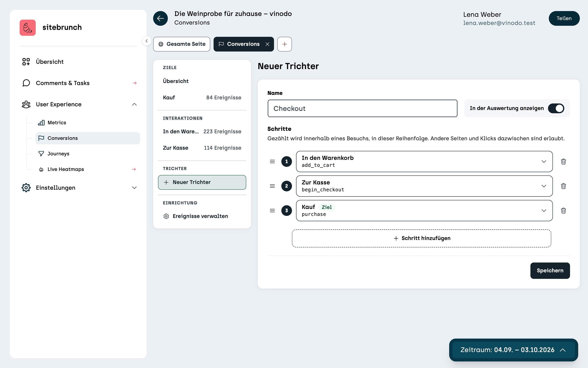
Task: Open Live Heatmaps via its arrow icon
Action: click(x=134, y=169)
